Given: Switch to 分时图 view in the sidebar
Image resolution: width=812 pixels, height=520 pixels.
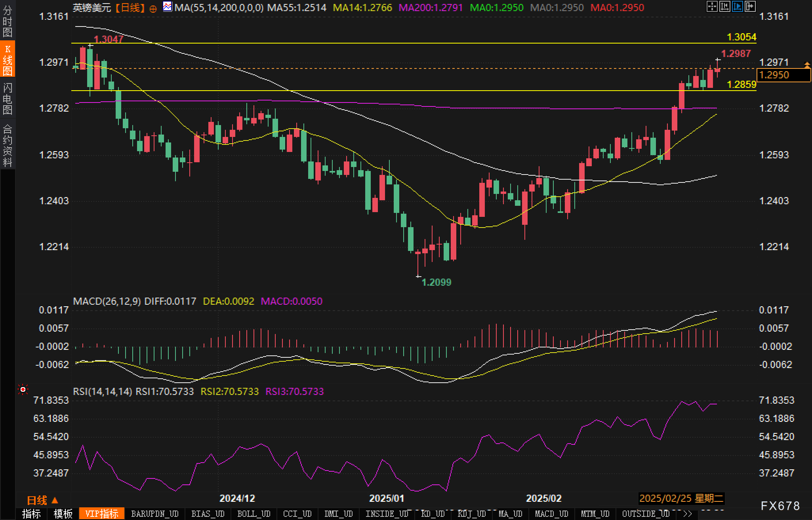Looking at the screenshot, I should [x=8, y=21].
